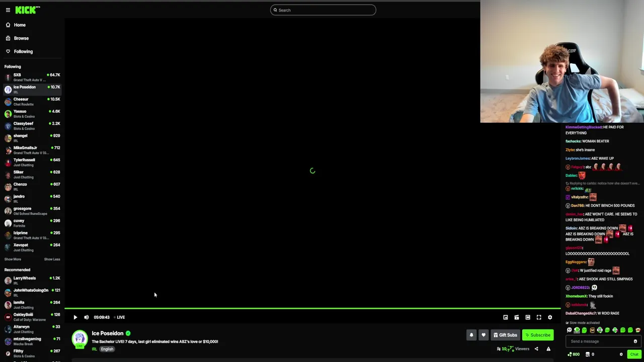
Task: Collapse following list with Show Less
Action: click(52, 259)
